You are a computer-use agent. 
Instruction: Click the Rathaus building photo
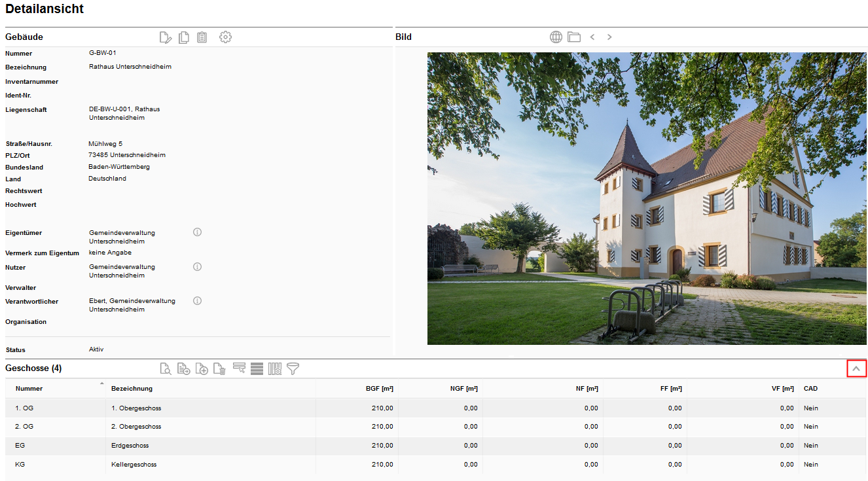tap(647, 198)
